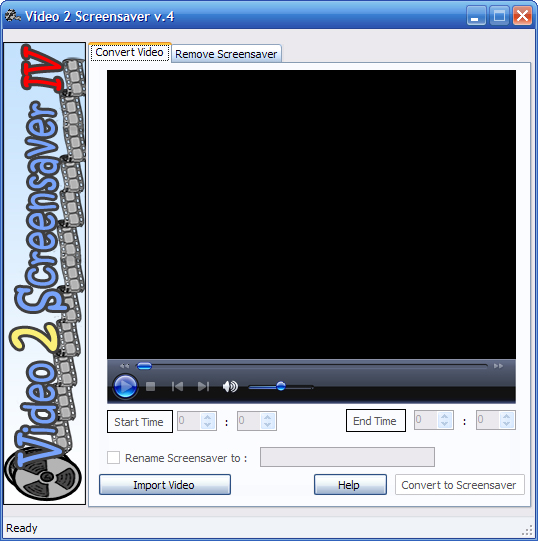Decrease the Start Time seconds value
538x541 pixels.
coord(267,425)
